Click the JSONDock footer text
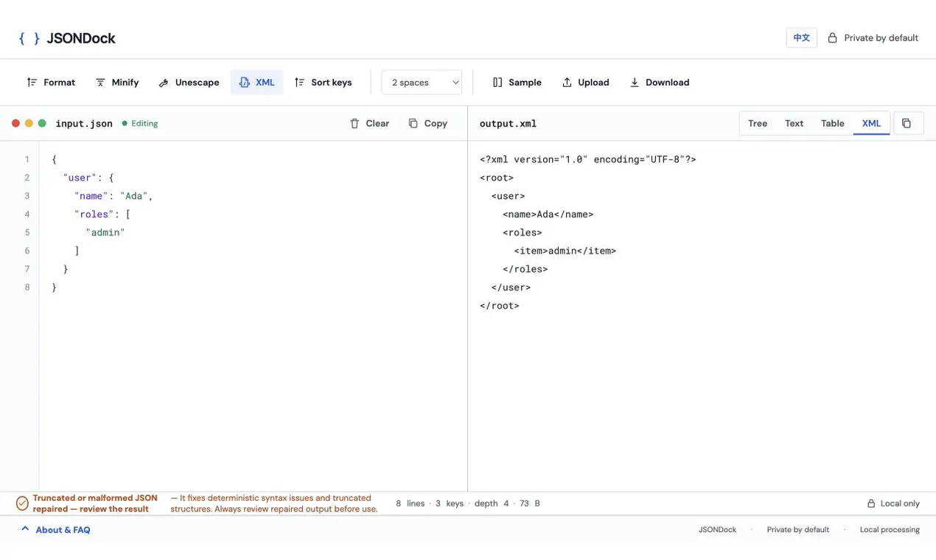This screenshot has height=560, width=936. pyautogui.click(x=717, y=530)
